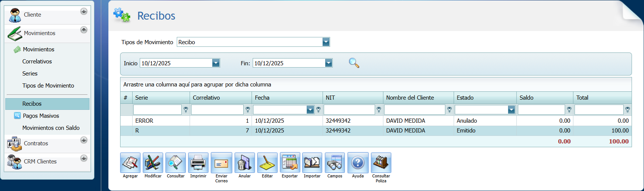Click the NIT column header
This screenshot has height=191, width=644.
[x=353, y=97]
